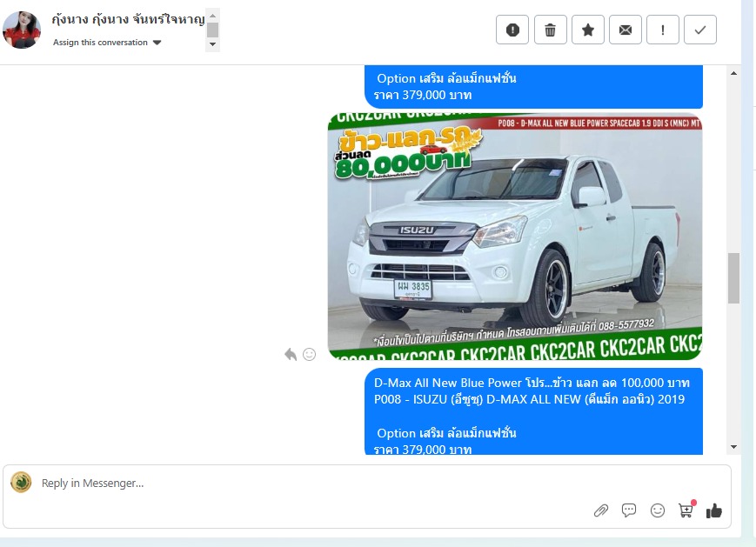This screenshot has width=756, height=547.
Task: Open customer profile picture
Action: click(x=22, y=30)
